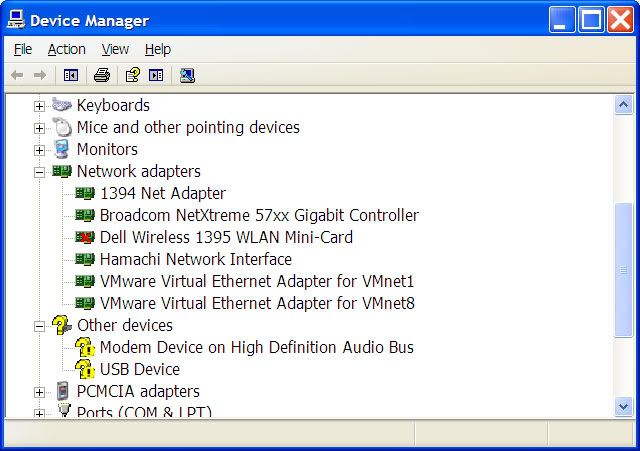Click the disabled Dell Wireless 1395 adapter icon
The image size is (640, 451).
tap(85, 237)
